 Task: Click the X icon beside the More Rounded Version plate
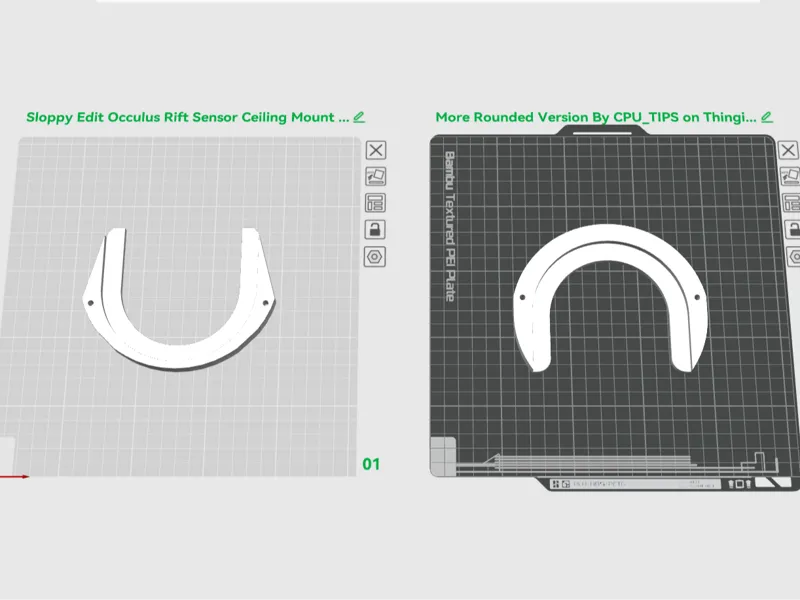coord(788,151)
